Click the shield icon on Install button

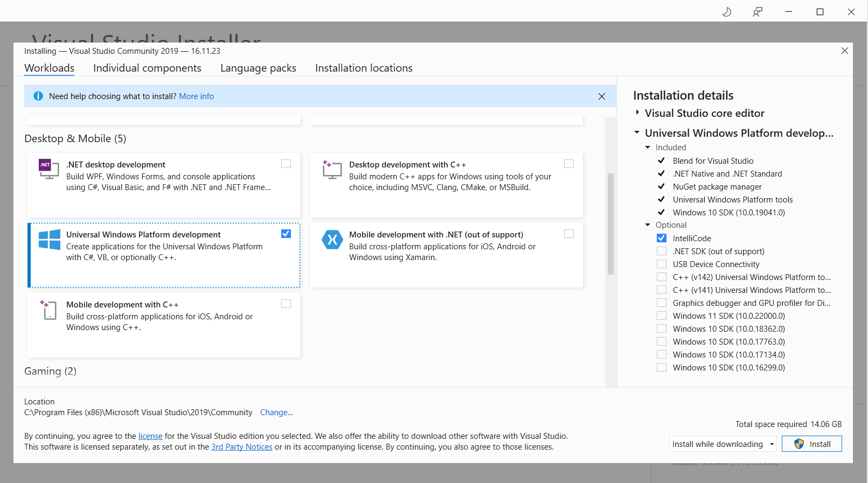click(799, 444)
